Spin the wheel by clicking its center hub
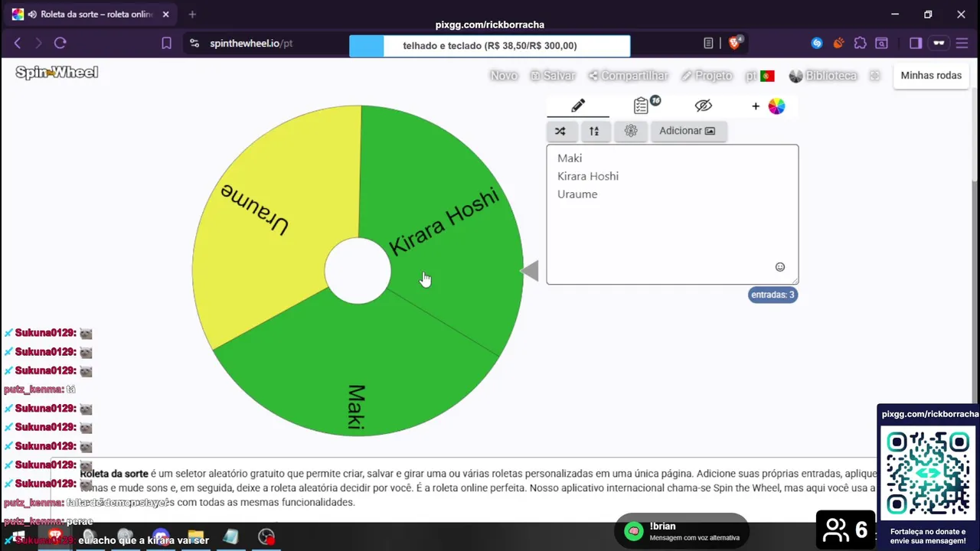Viewport: 980px width, 551px height. [x=358, y=271]
